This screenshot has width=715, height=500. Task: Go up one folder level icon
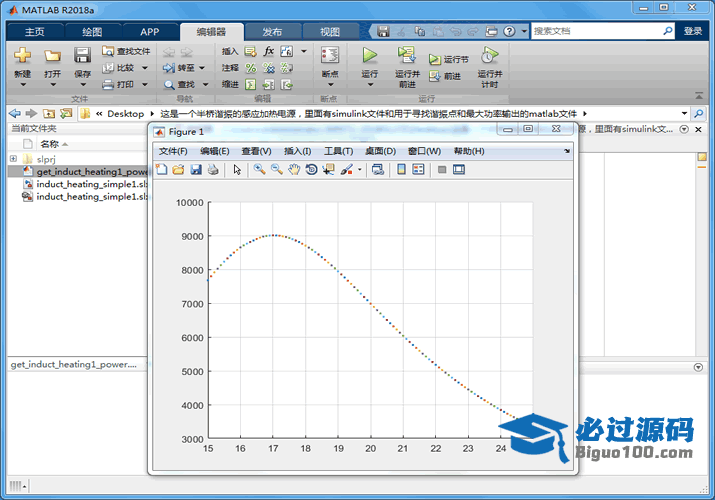point(49,113)
